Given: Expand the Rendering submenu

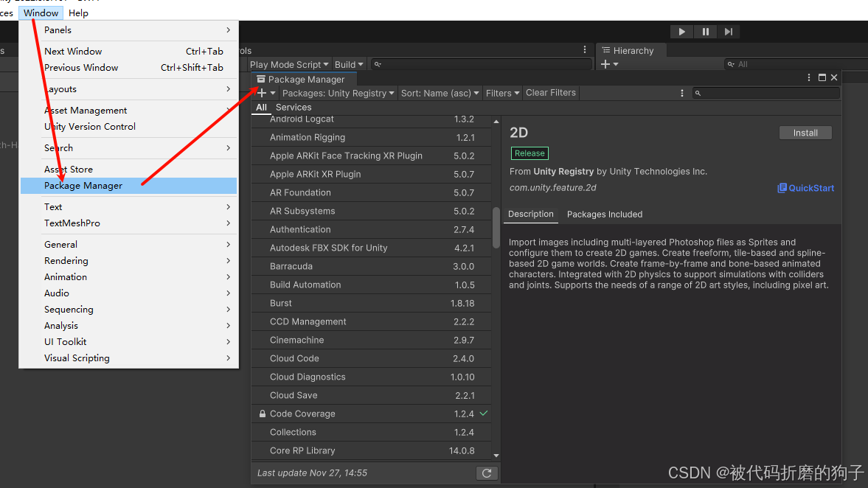Looking at the screenshot, I should point(128,261).
